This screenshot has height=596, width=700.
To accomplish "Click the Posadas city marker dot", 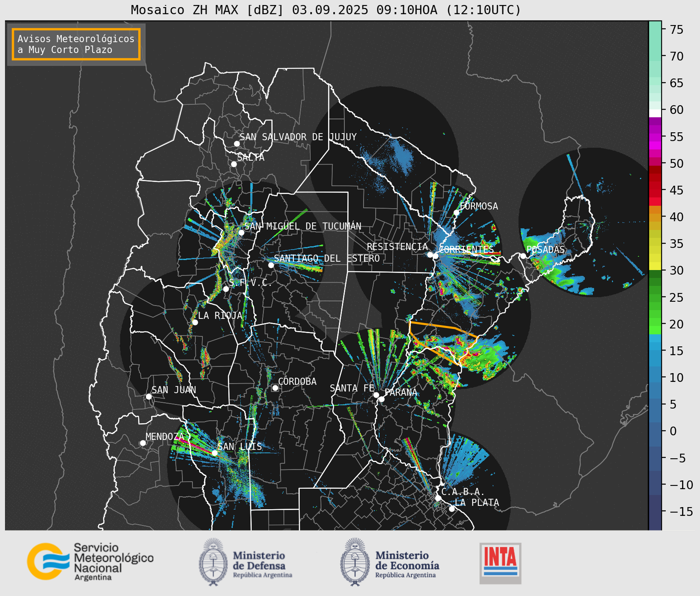I will pyautogui.click(x=523, y=256).
